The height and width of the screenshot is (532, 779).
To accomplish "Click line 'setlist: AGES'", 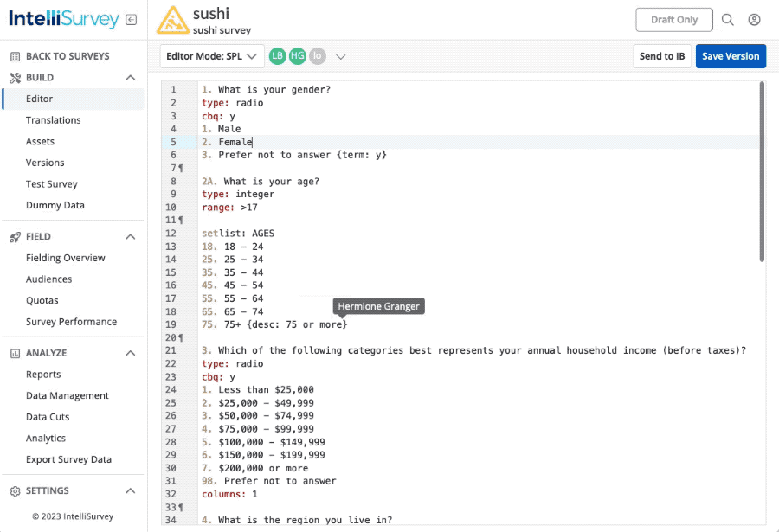I will click(238, 234).
